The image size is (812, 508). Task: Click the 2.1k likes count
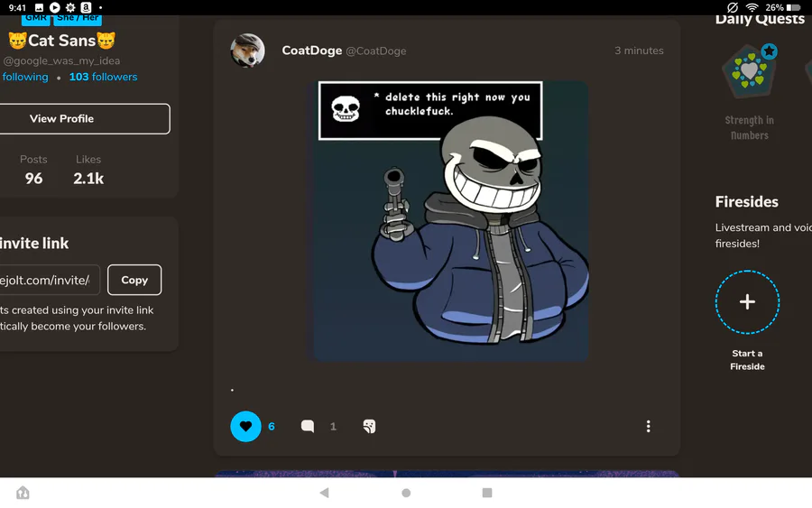[x=88, y=178]
